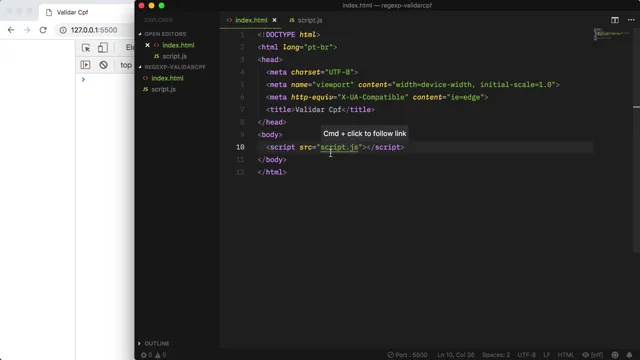Screen dimensions: 640x360
Task: Change end of line sequence LF
Action: pyautogui.click(x=547, y=355)
